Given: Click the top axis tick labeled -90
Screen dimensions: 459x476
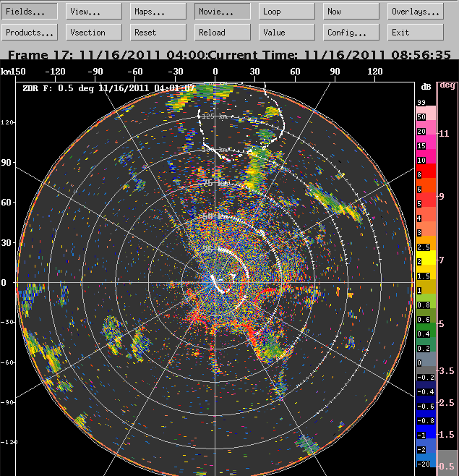Looking at the screenshot, I should (x=95, y=72).
